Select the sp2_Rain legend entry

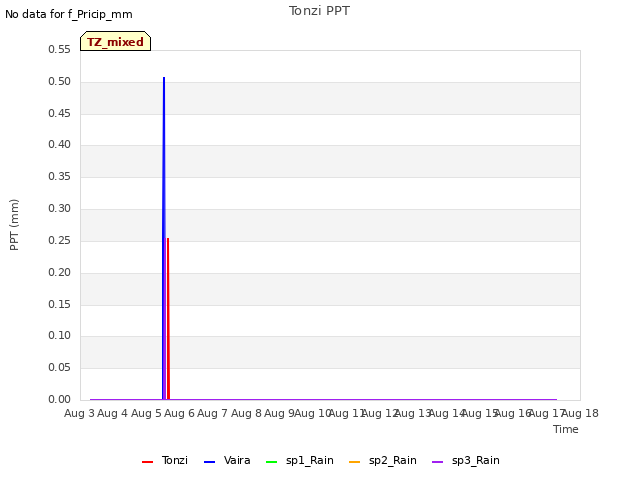coord(383,461)
